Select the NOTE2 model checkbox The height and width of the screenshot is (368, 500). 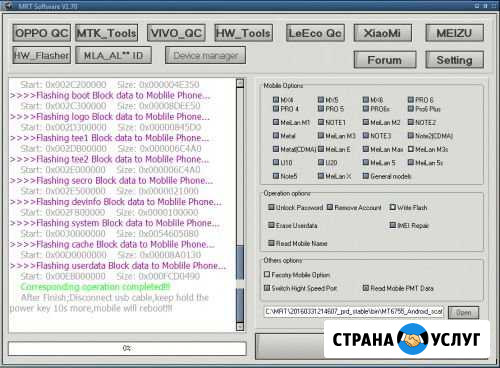coord(411,122)
